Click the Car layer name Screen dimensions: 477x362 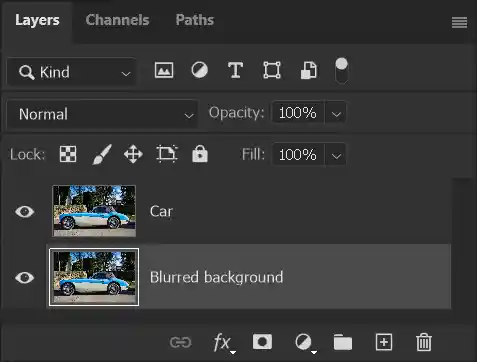(161, 211)
